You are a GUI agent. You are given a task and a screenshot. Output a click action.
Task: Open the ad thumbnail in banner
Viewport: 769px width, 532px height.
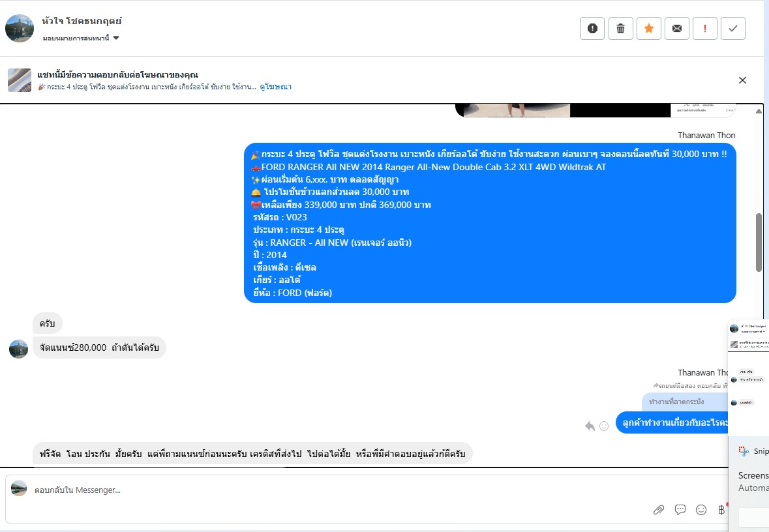coord(20,80)
